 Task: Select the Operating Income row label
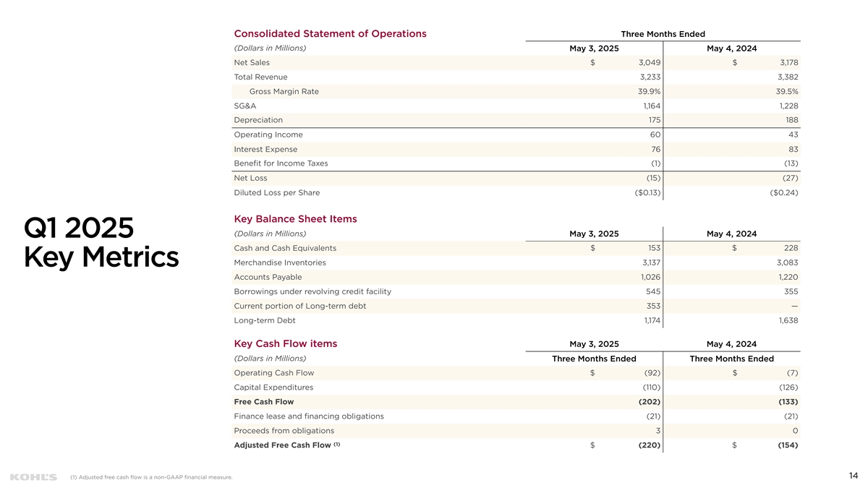(268, 134)
